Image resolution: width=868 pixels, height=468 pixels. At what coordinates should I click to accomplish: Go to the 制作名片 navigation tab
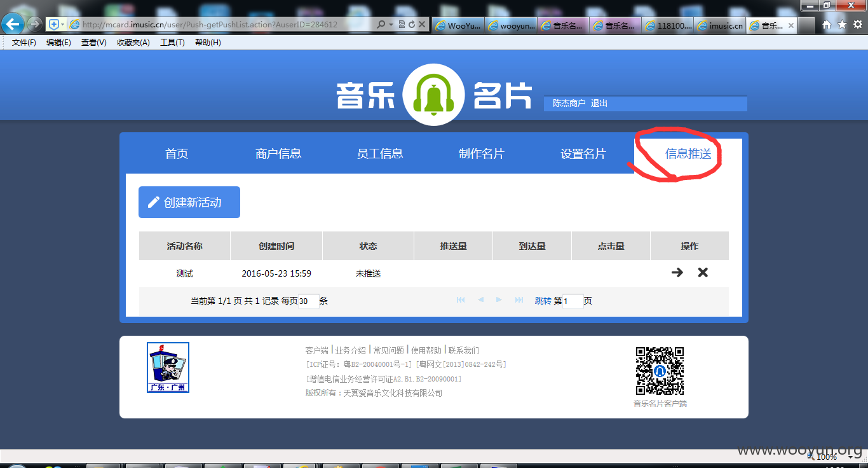pos(482,154)
